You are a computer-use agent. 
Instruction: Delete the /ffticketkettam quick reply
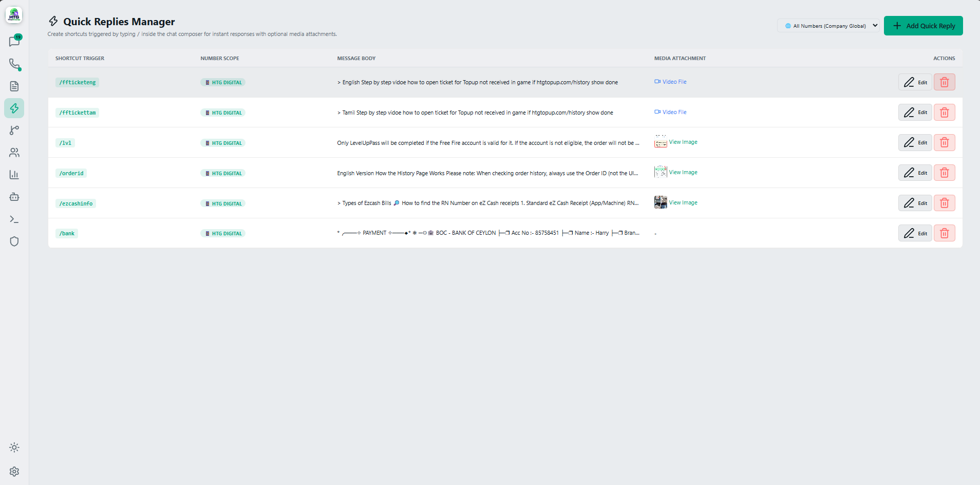click(x=944, y=113)
